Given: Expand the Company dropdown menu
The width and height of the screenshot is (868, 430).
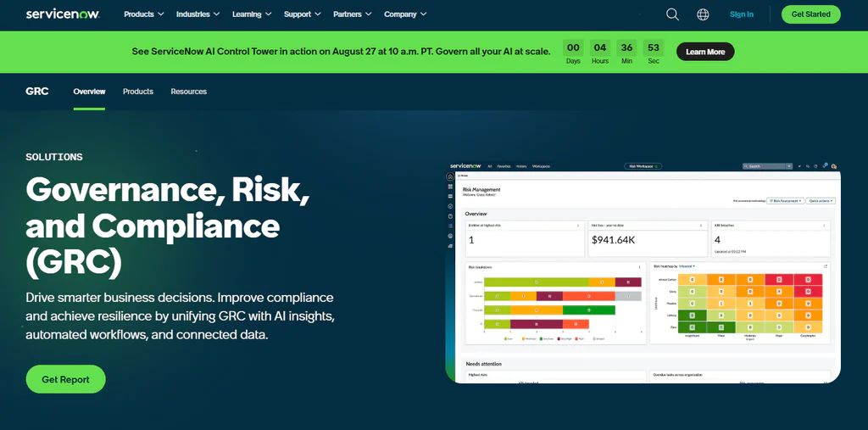Looking at the screenshot, I should coord(406,14).
